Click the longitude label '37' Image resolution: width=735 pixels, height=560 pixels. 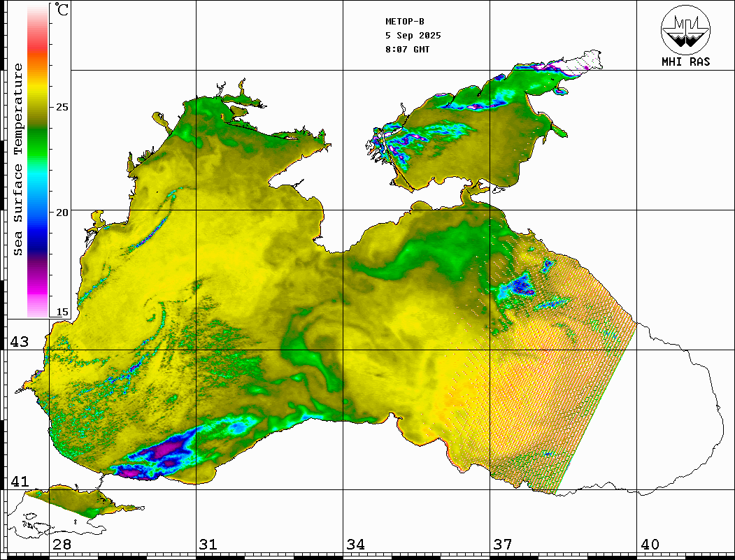click(x=503, y=545)
